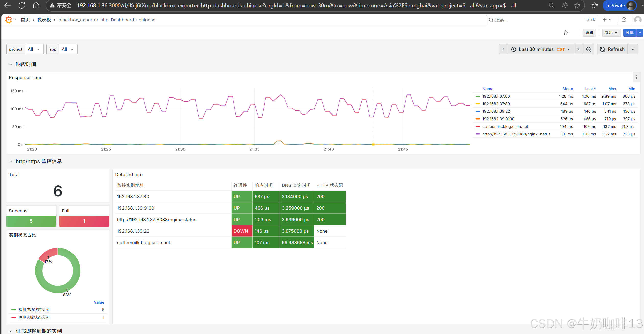Open the app variable dropdown

[68, 49]
